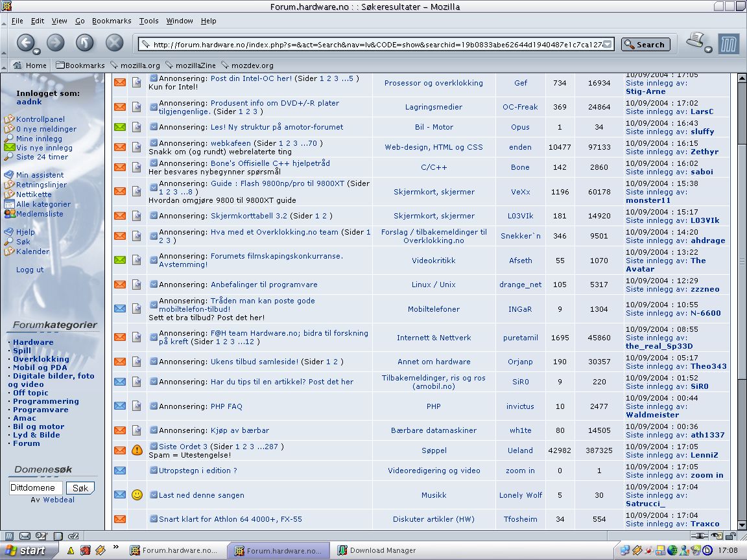Open ChatZilla cZ icon in component bar
Image resolution: width=747 pixels, height=560 pixels.
pyautogui.click(x=73, y=536)
